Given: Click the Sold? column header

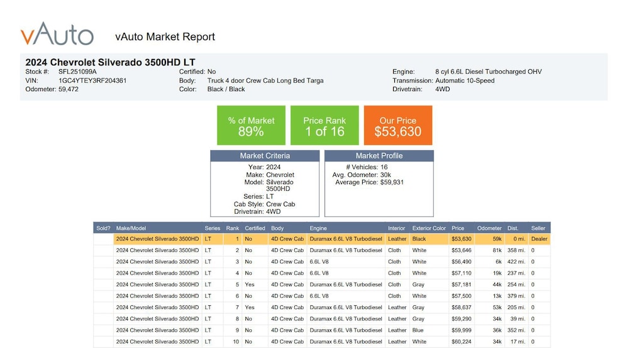Looking at the screenshot, I should [103, 228].
